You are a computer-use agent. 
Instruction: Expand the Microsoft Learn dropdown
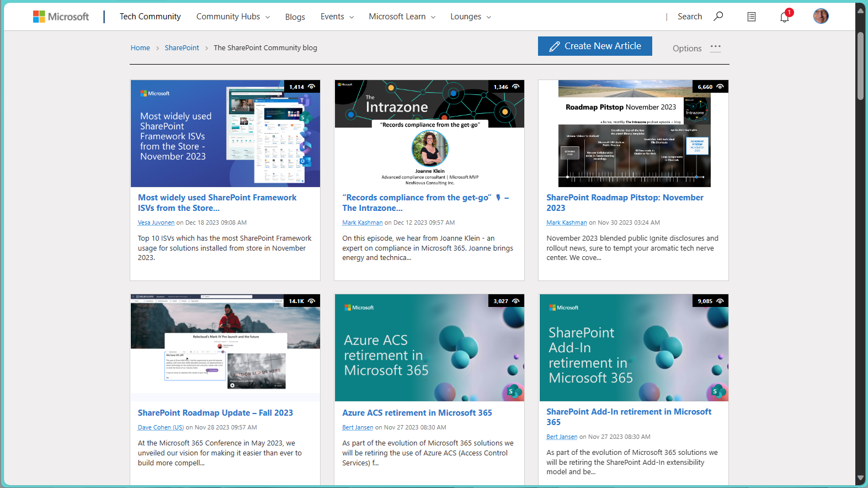(402, 17)
